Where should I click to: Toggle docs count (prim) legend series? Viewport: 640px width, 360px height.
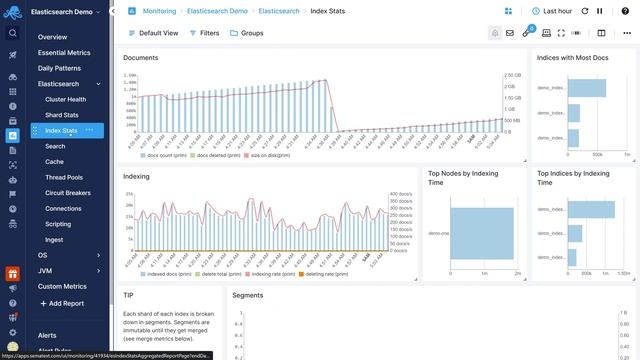click(x=164, y=156)
